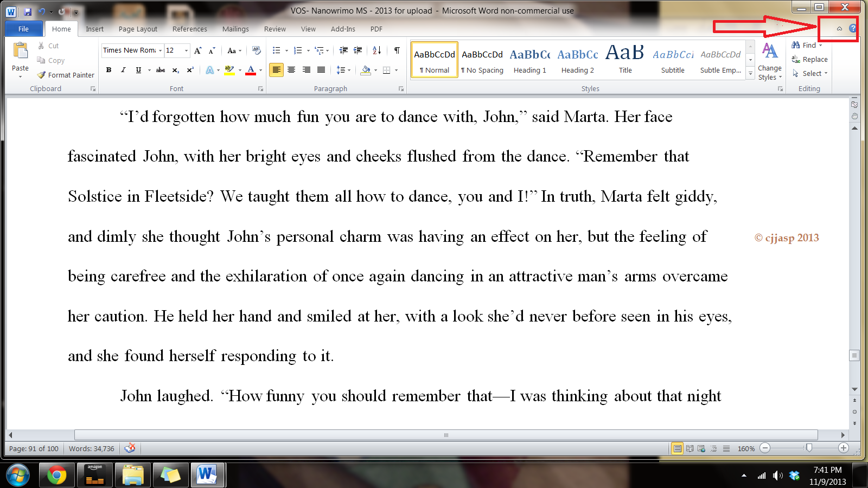Click the Sort A-Z icon
This screenshot has height=488, width=868.
pyautogui.click(x=376, y=50)
